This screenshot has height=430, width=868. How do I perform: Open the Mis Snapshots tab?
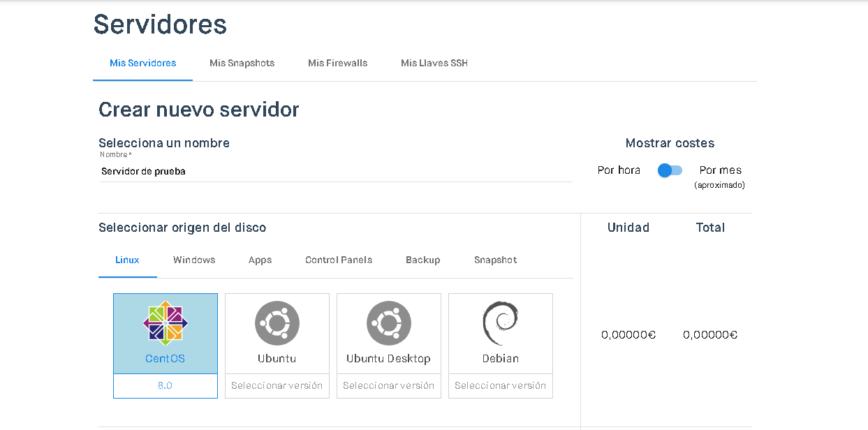click(242, 63)
